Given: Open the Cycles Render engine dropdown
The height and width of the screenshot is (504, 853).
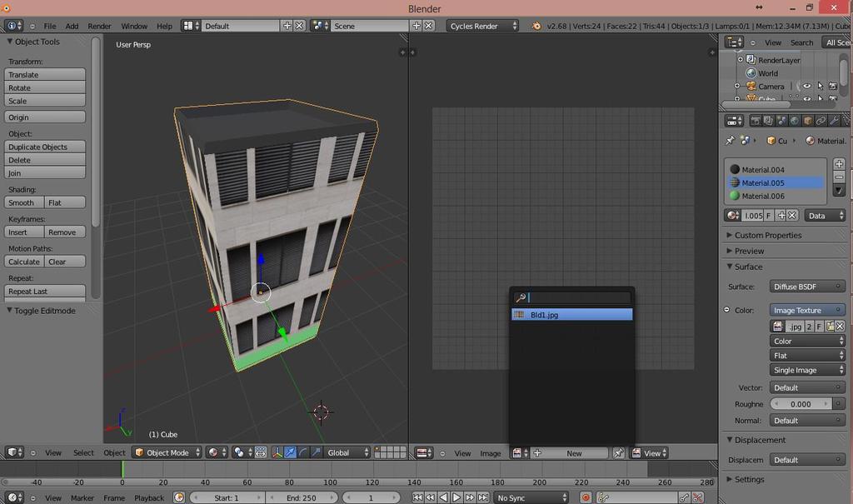Looking at the screenshot, I should [482, 26].
